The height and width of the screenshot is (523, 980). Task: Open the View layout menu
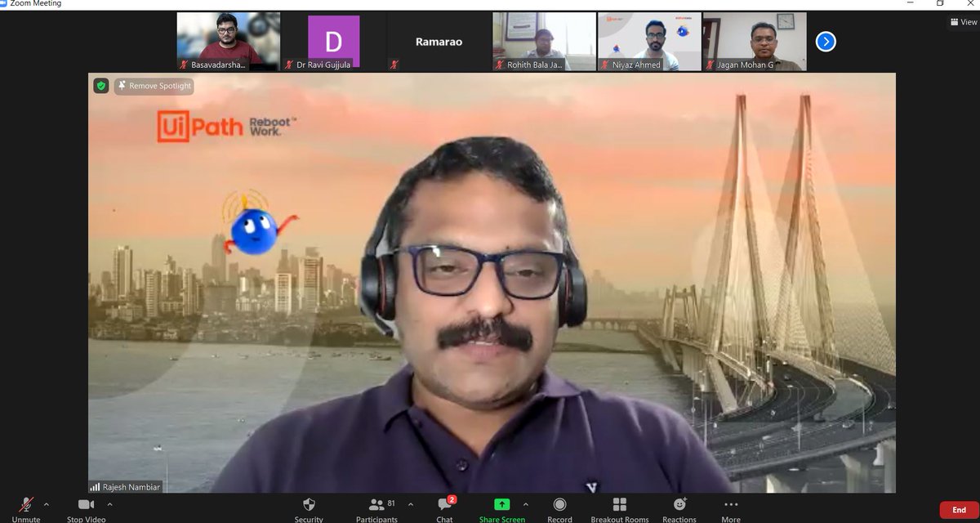point(963,22)
